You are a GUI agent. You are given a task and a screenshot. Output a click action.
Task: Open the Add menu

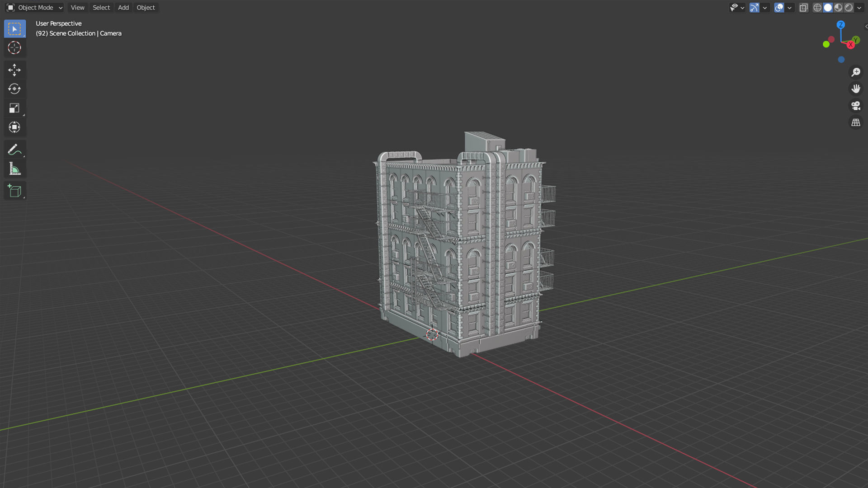[x=123, y=8]
